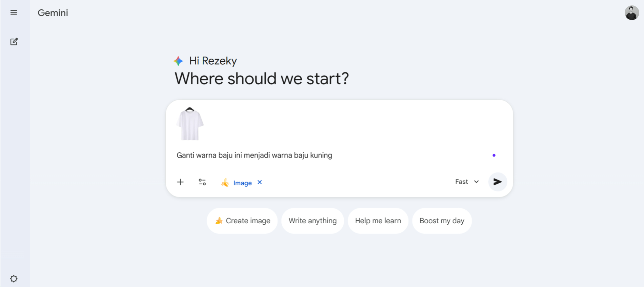Click the purple dot in prompt box
Viewport: 644px width, 287px height.
tap(494, 155)
